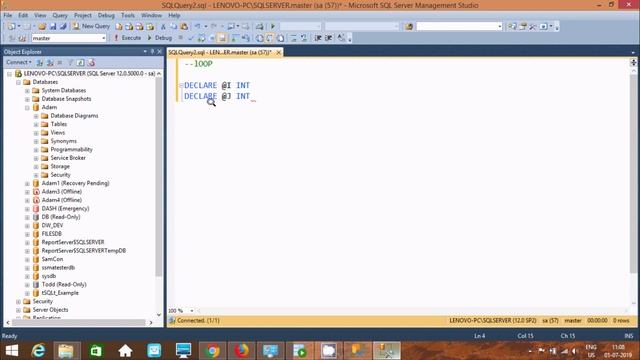Viewport: 640px width, 360px height.
Task: Click the Disconnect icon in Object Explorer
Action: (x=50, y=62)
